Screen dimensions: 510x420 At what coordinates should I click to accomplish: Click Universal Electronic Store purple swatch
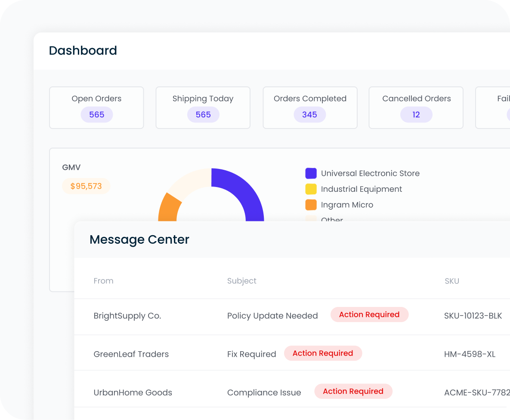pyautogui.click(x=311, y=173)
